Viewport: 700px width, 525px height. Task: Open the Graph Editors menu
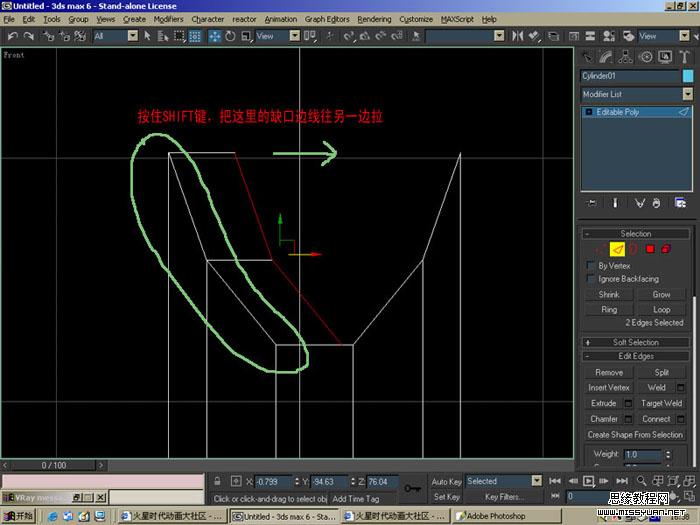point(327,19)
